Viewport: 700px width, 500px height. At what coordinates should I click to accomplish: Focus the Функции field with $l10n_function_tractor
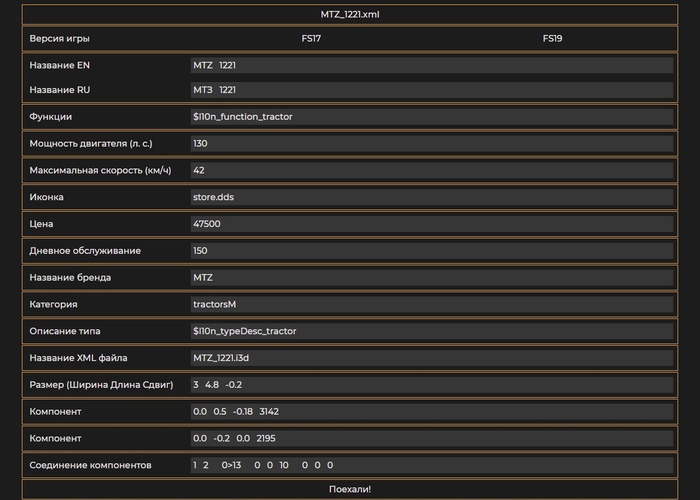pyautogui.click(x=432, y=117)
